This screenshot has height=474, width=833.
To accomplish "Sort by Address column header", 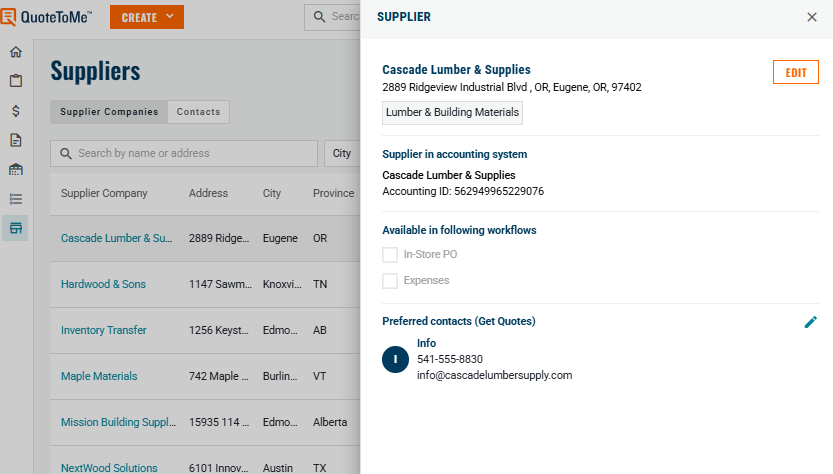I will [x=208, y=193].
